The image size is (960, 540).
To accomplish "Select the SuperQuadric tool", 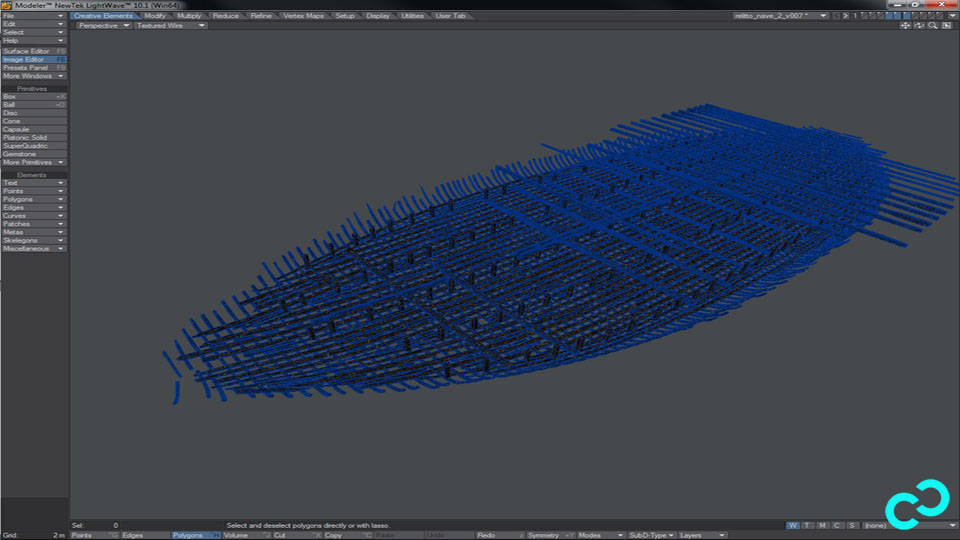I will 34,146.
